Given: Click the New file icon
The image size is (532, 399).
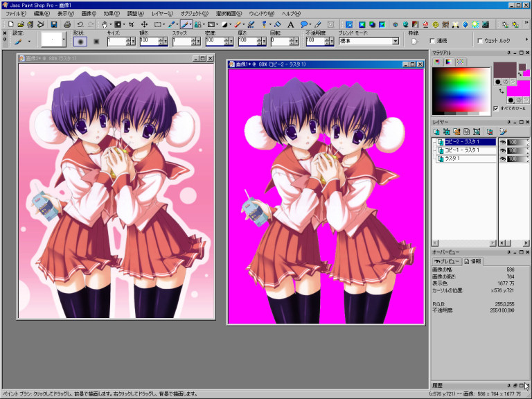Looking at the screenshot, I should click(x=10, y=24).
